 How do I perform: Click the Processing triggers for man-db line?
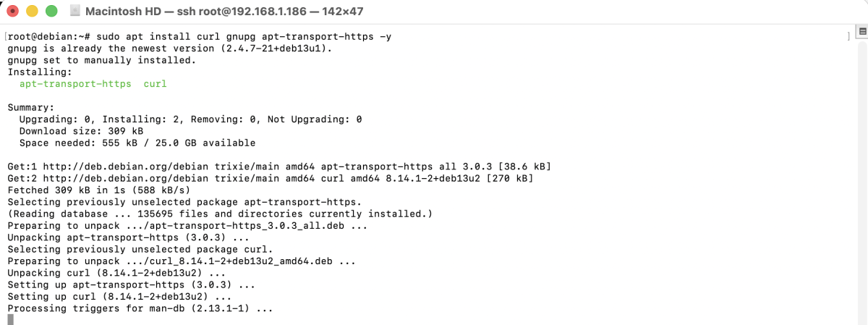(x=140, y=308)
